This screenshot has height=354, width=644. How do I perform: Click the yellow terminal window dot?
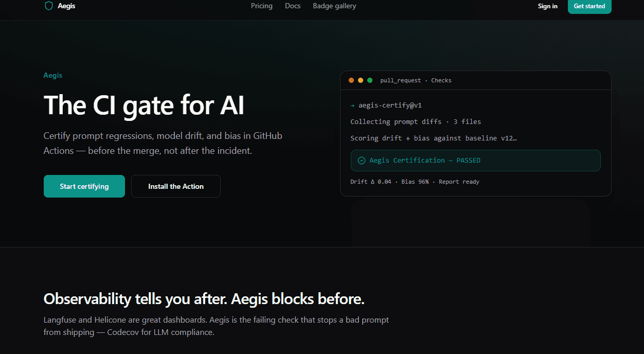[x=361, y=80]
